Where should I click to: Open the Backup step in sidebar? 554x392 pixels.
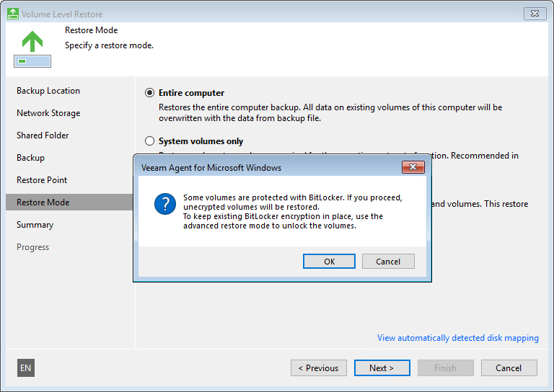pyautogui.click(x=31, y=158)
